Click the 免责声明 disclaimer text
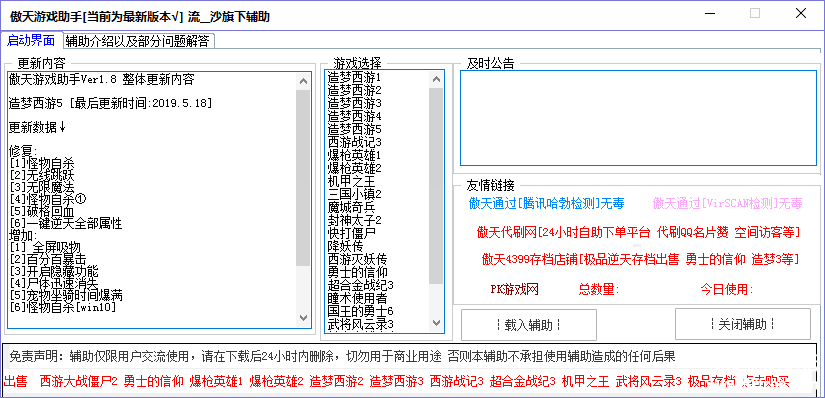This screenshot has width=825, height=398. [342, 357]
